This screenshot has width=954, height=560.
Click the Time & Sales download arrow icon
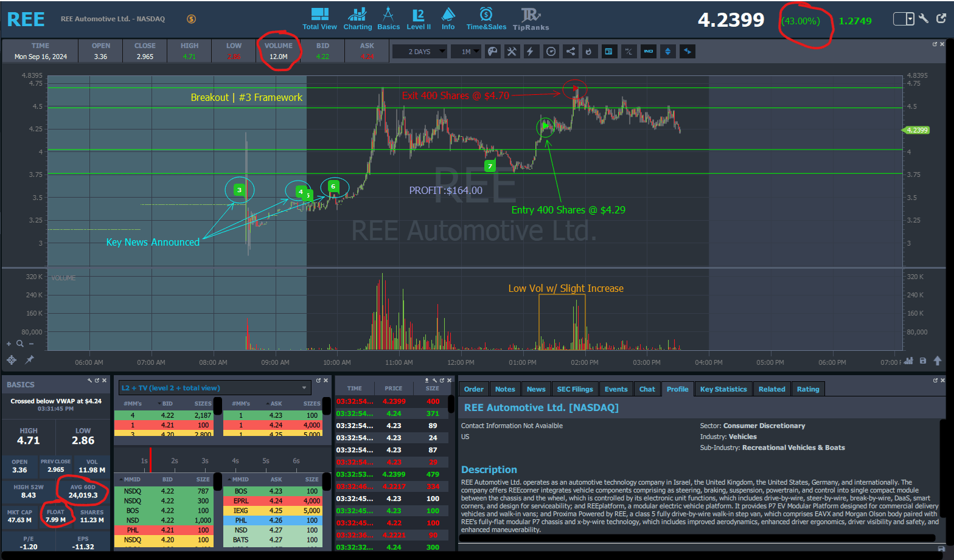[x=427, y=380]
